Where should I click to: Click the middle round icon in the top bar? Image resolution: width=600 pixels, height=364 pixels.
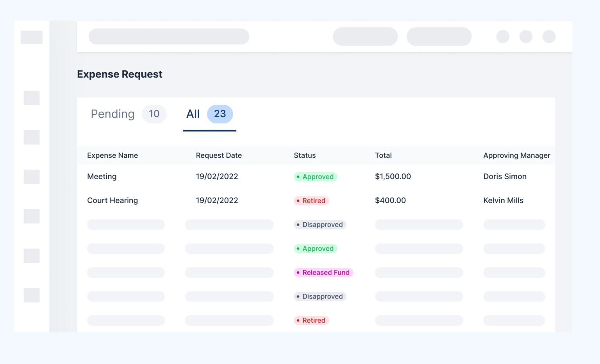(526, 37)
